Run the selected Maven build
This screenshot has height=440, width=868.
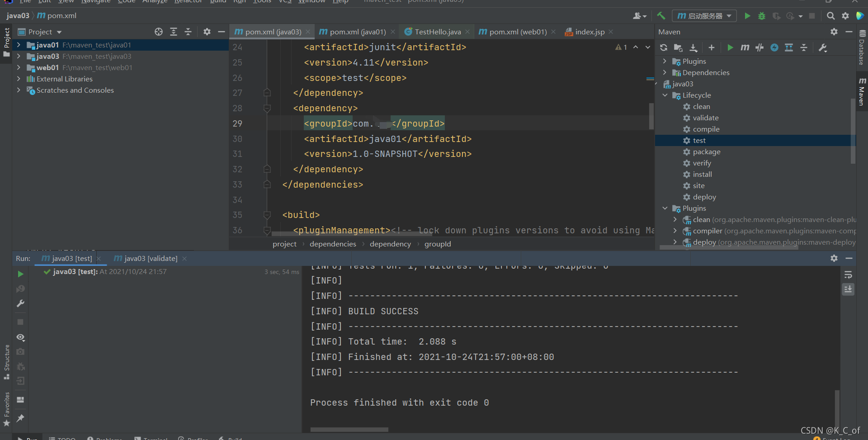click(x=730, y=47)
